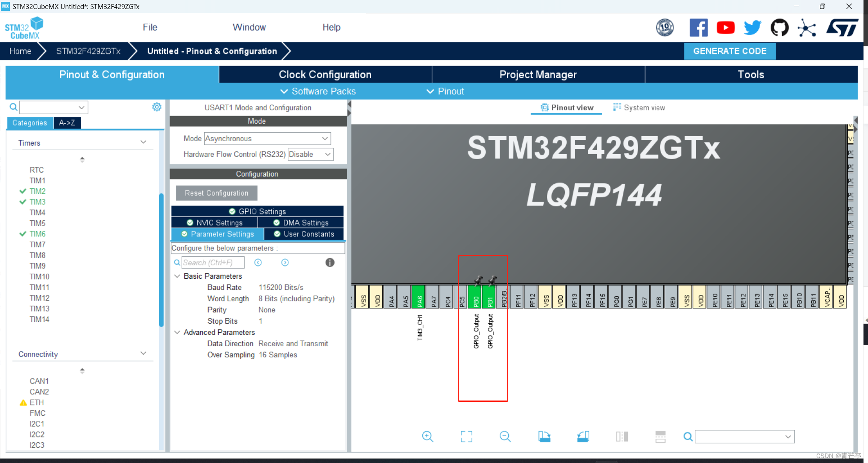Switch to Tools tab
The image size is (868, 463).
pyautogui.click(x=751, y=74)
